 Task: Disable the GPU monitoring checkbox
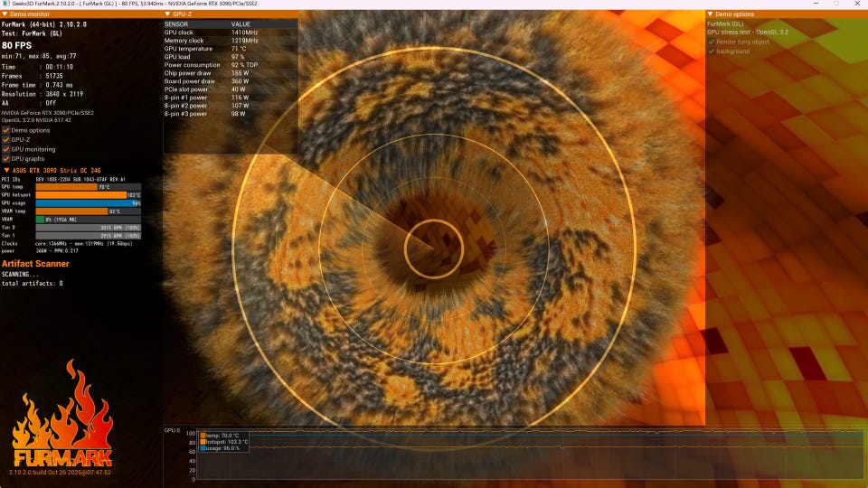pyautogui.click(x=6, y=149)
